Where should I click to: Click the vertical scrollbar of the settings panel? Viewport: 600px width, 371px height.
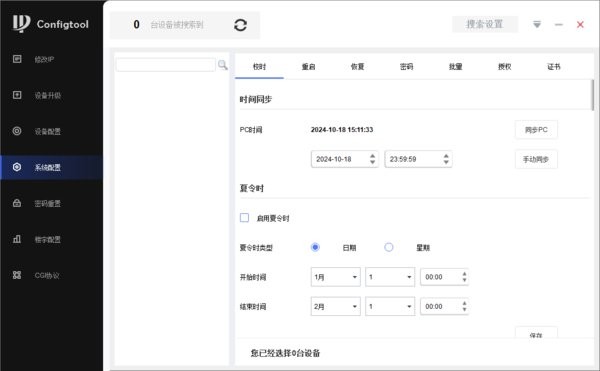pos(593,95)
